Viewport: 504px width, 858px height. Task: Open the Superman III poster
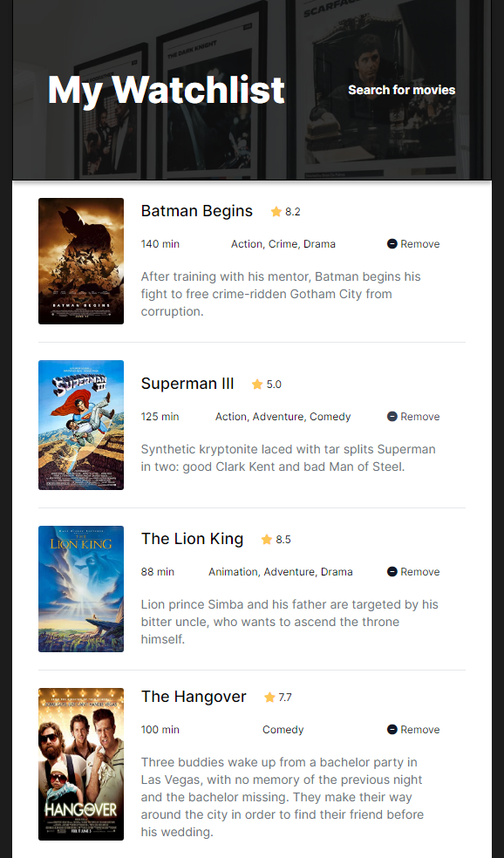[80, 425]
